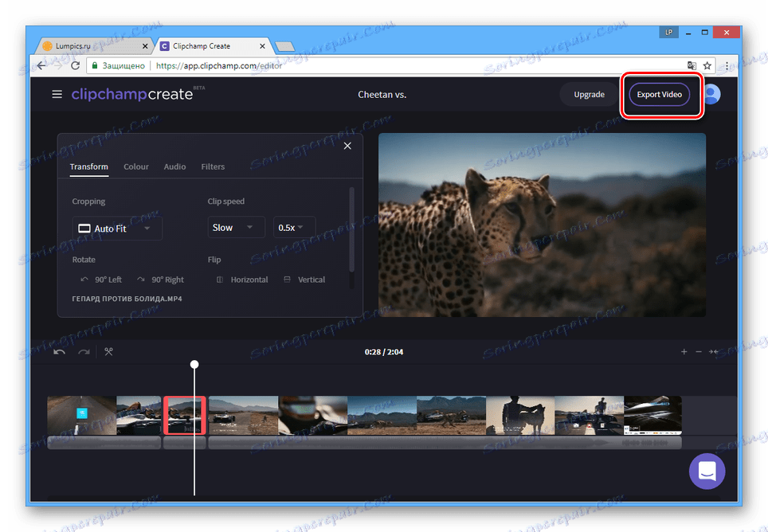Switch to the Filters tab
The height and width of the screenshot is (532, 768).
point(212,166)
